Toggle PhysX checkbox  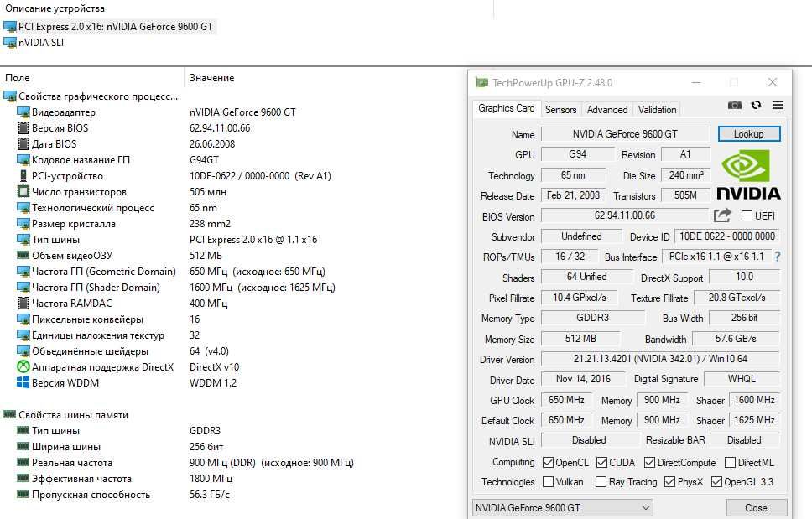pyautogui.click(x=669, y=482)
